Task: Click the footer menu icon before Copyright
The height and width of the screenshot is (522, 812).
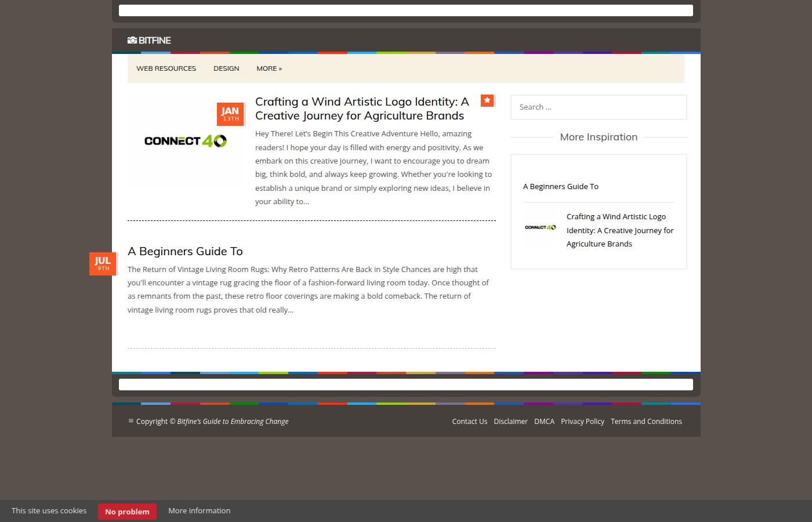Action: coord(131,421)
